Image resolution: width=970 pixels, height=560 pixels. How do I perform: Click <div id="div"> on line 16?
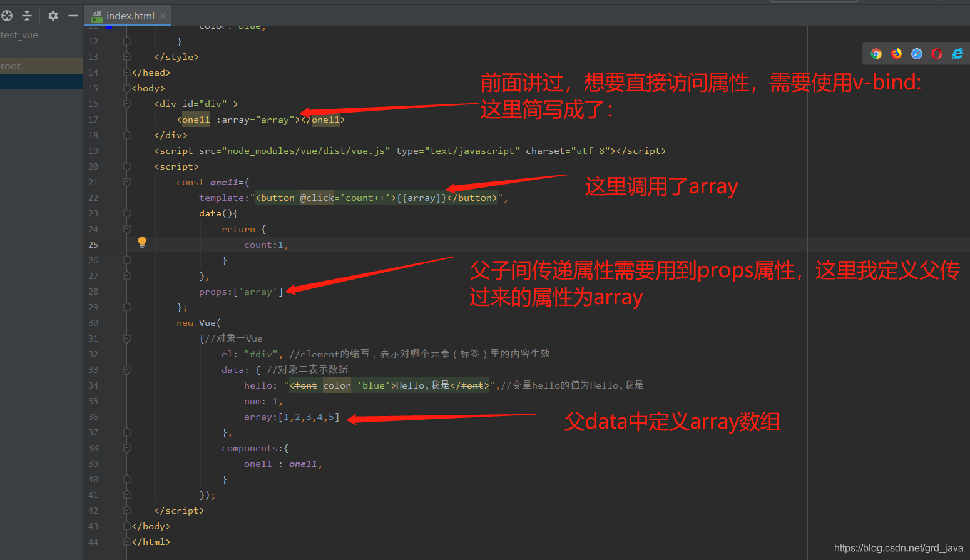pyautogui.click(x=196, y=104)
